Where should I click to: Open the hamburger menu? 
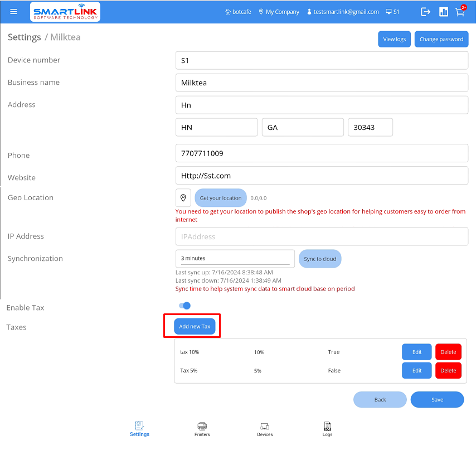[x=14, y=12]
